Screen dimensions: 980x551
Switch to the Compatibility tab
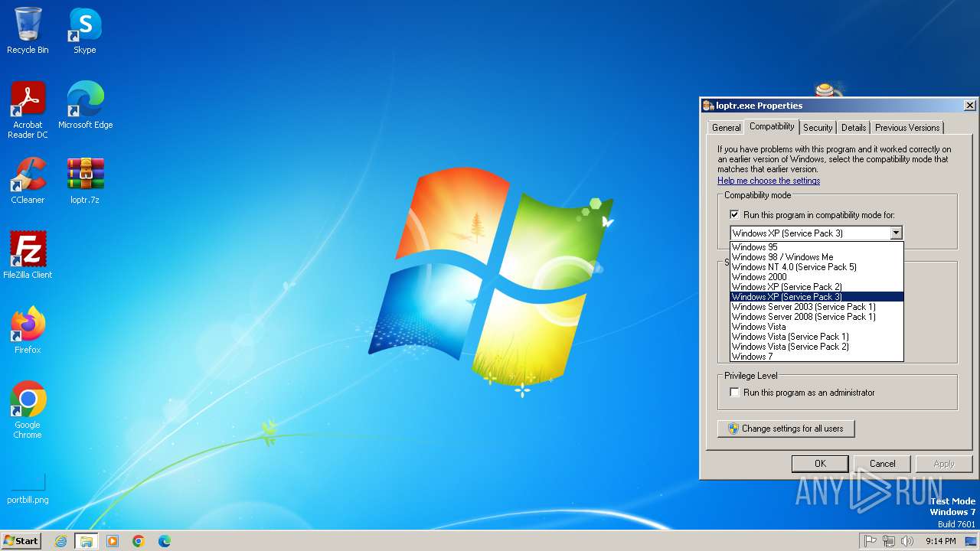tap(772, 126)
